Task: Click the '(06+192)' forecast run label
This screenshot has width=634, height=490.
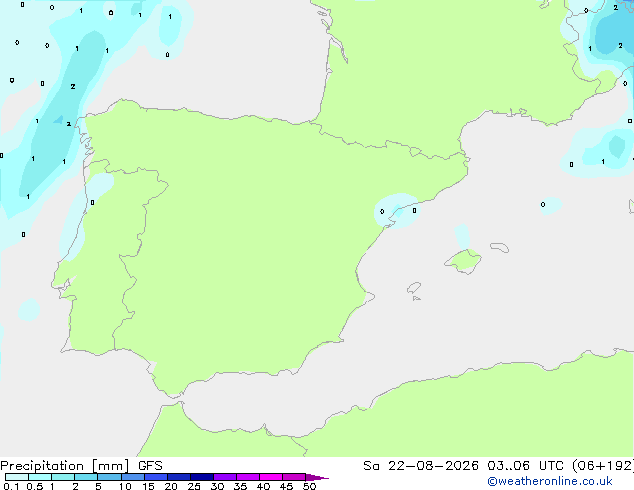Action: 602,466
